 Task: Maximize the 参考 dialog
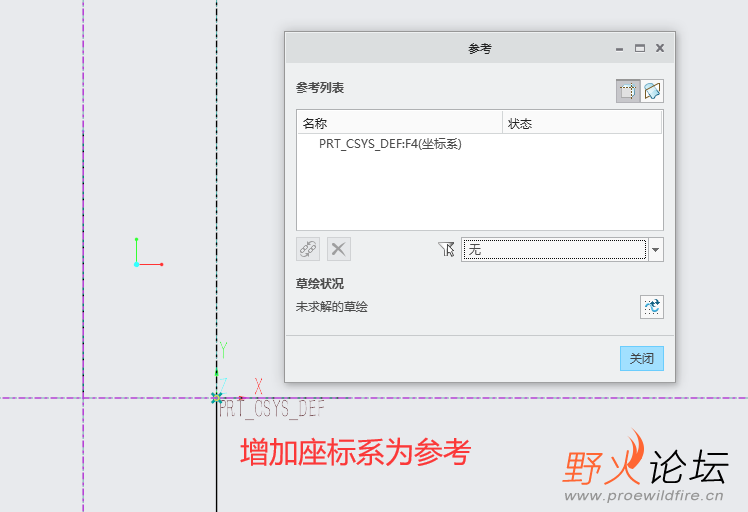pos(640,48)
